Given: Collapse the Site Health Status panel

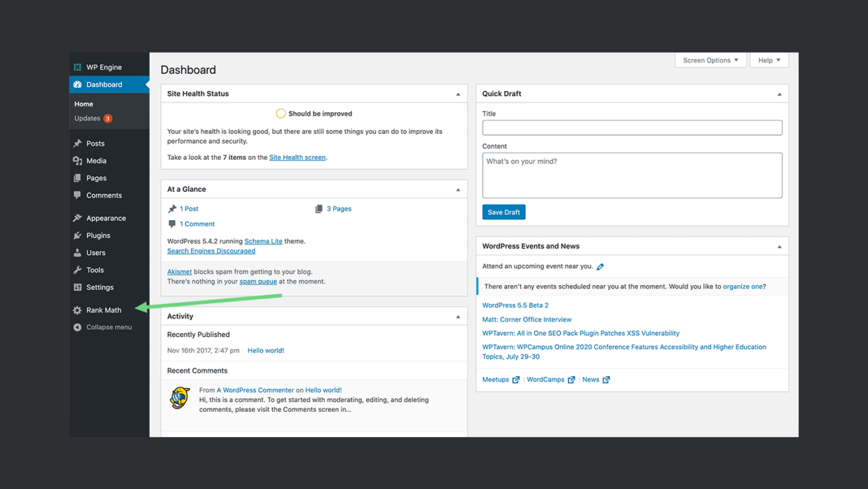Looking at the screenshot, I should click(458, 93).
